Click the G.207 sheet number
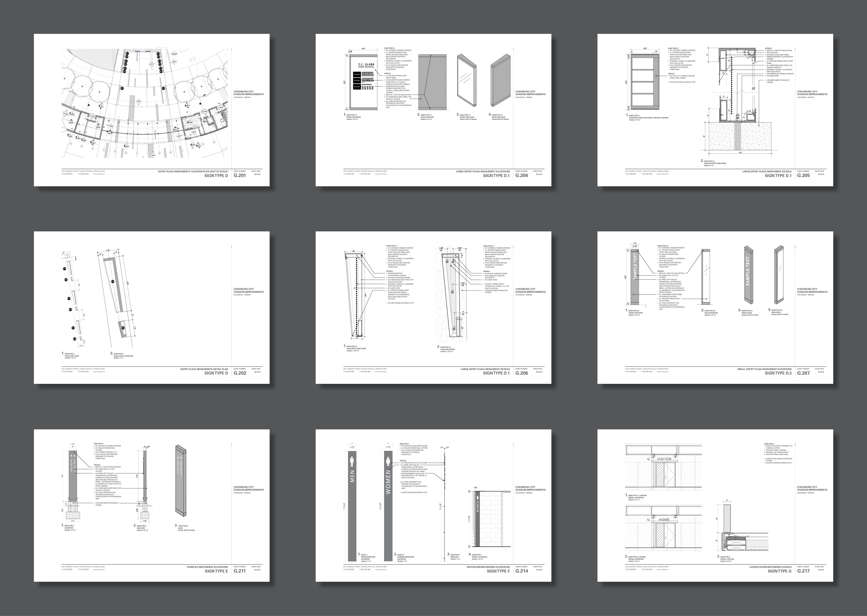This screenshot has width=867, height=616. [x=803, y=373]
